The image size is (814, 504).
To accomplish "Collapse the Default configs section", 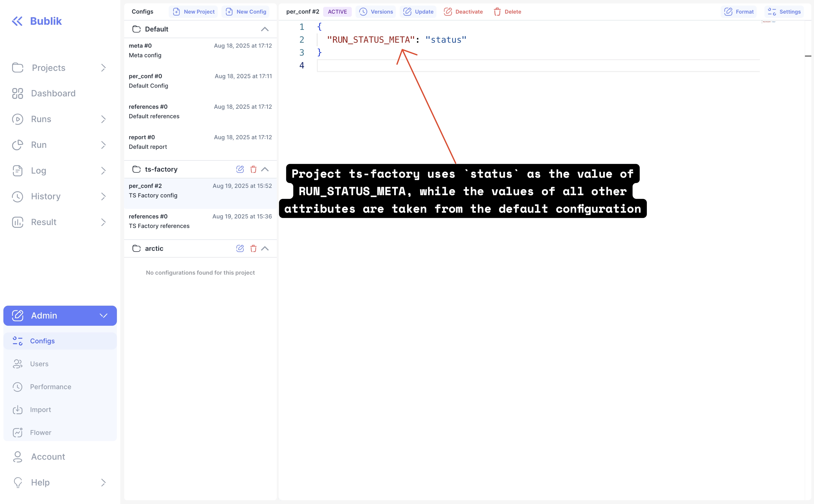I will point(265,29).
